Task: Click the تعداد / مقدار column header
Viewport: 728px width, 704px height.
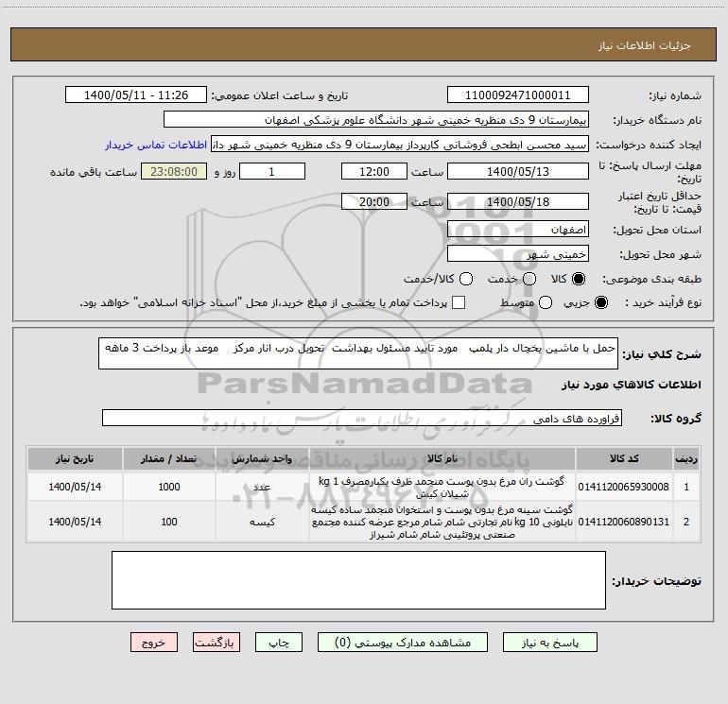Action: coord(169,459)
